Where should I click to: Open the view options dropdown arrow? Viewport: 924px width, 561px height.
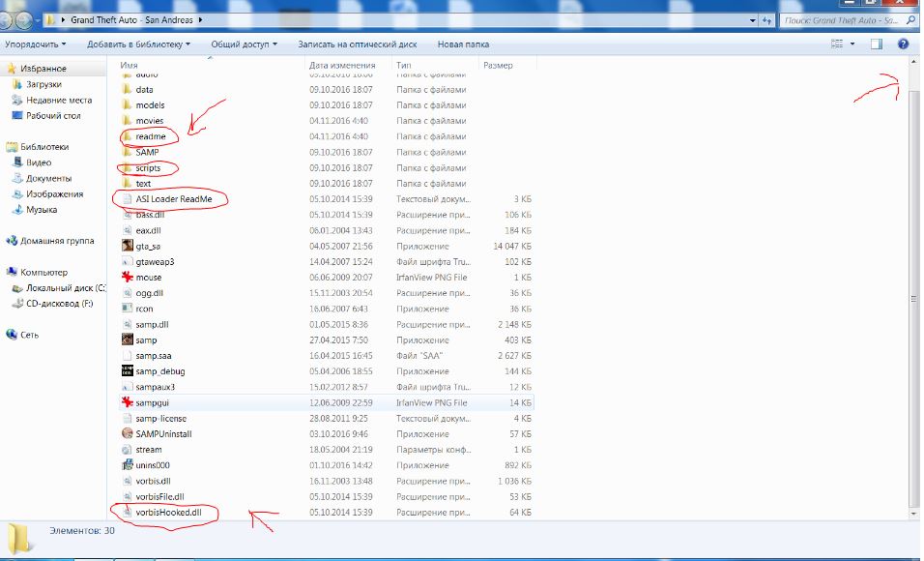[x=852, y=44]
